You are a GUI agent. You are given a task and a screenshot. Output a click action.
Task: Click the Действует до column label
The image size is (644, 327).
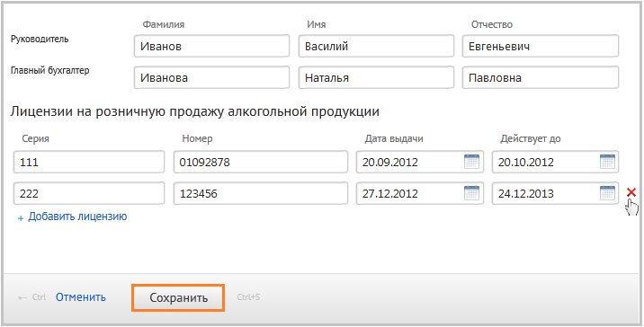pyautogui.click(x=531, y=138)
